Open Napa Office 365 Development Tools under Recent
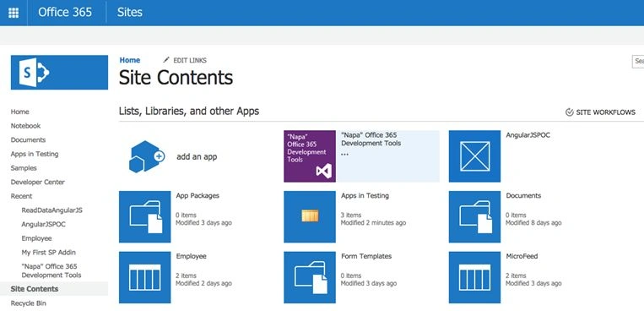This screenshot has width=644, height=311. click(x=51, y=270)
